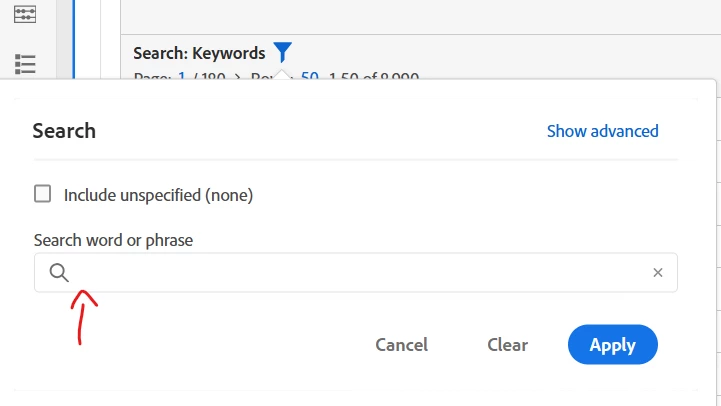Click the Search dialog title
Image resolution: width=721 pixels, height=406 pixels.
(64, 131)
